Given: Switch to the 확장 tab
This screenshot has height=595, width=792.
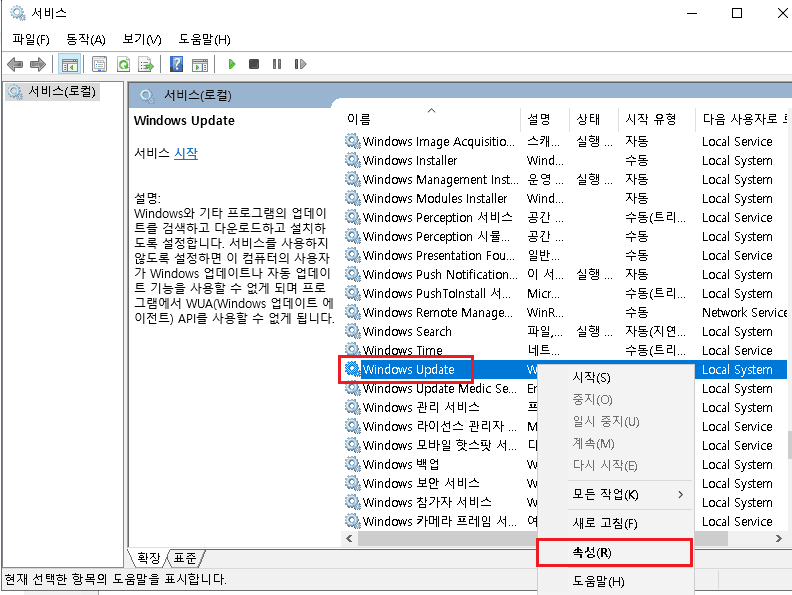Looking at the screenshot, I should tap(148, 558).
